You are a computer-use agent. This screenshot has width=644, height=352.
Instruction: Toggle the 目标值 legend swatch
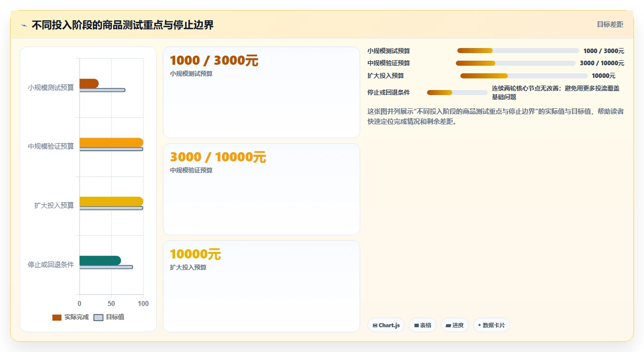tap(99, 317)
